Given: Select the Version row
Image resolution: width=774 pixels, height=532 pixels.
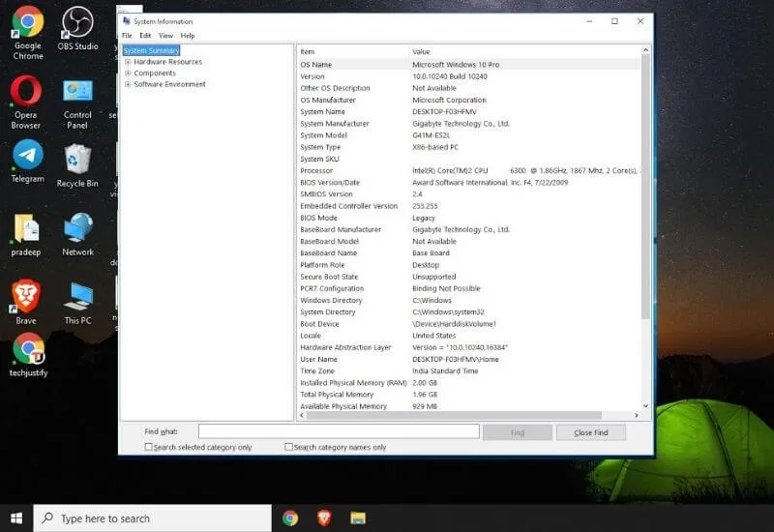Looking at the screenshot, I should 469,76.
